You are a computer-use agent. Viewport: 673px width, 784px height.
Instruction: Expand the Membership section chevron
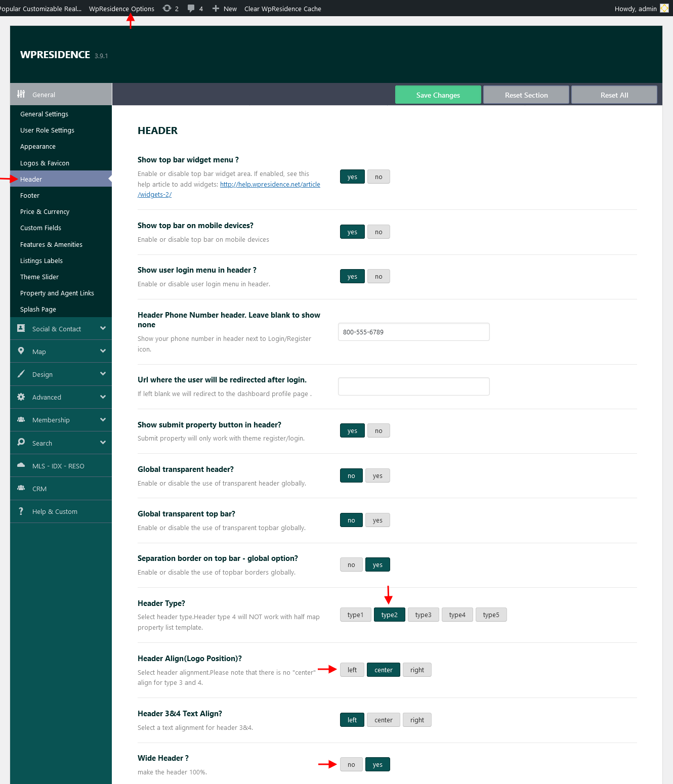pyautogui.click(x=103, y=420)
